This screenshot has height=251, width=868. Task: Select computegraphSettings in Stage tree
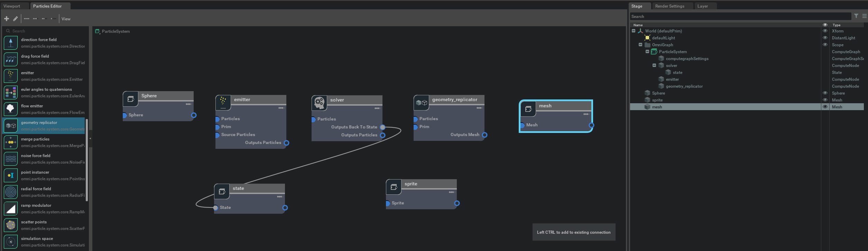click(687, 59)
